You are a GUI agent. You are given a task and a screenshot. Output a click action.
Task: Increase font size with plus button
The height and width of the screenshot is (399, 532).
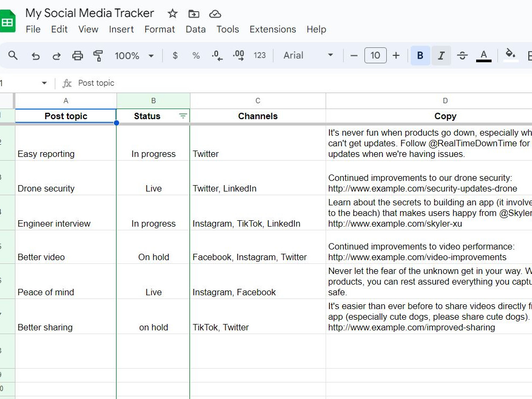(396, 55)
